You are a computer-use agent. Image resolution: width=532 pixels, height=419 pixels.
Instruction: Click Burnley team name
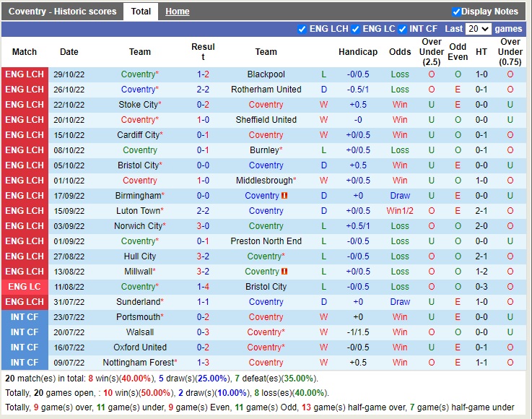pos(266,150)
